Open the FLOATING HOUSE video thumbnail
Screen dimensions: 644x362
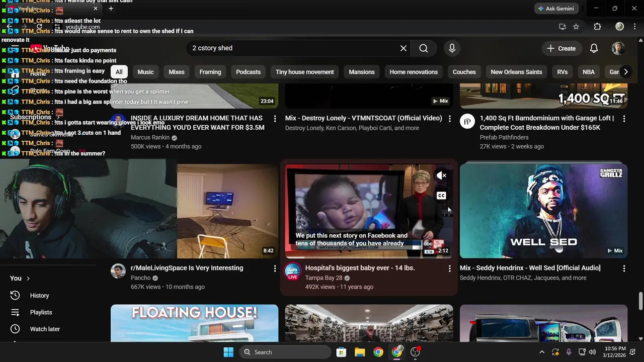194,323
